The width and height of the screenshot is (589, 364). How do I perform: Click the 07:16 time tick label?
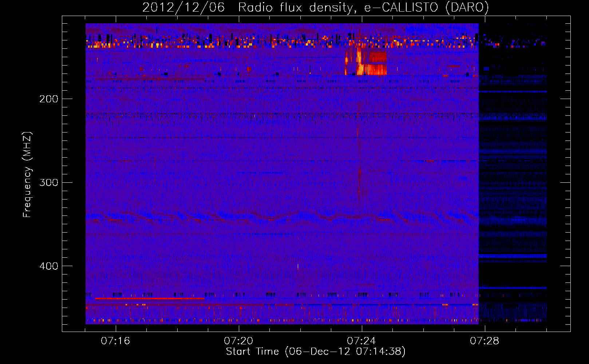click(115, 341)
